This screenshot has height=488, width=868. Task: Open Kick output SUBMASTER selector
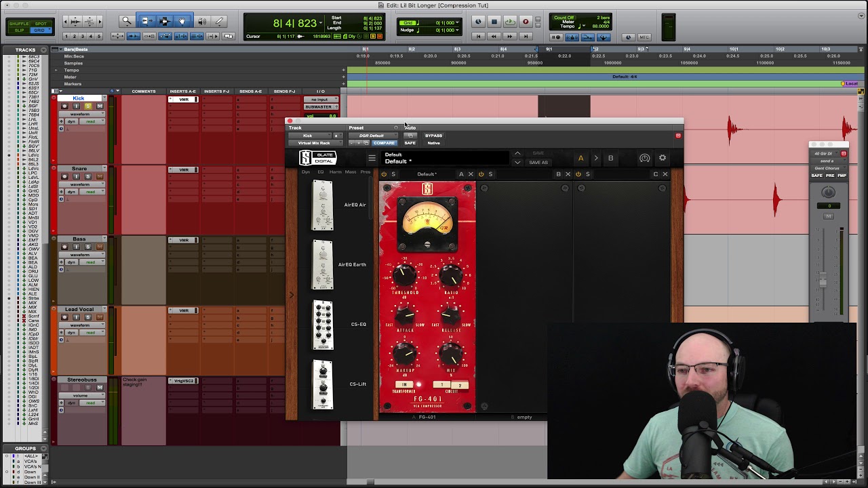(x=320, y=106)
